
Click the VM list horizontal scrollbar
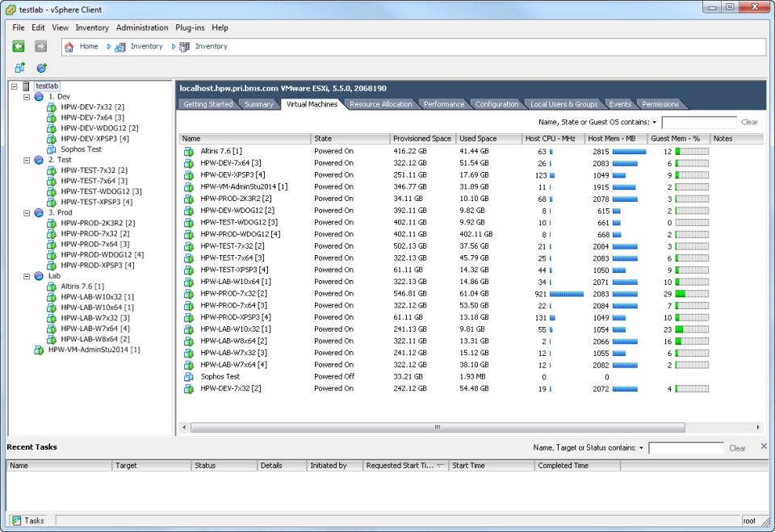pos(438,427)
